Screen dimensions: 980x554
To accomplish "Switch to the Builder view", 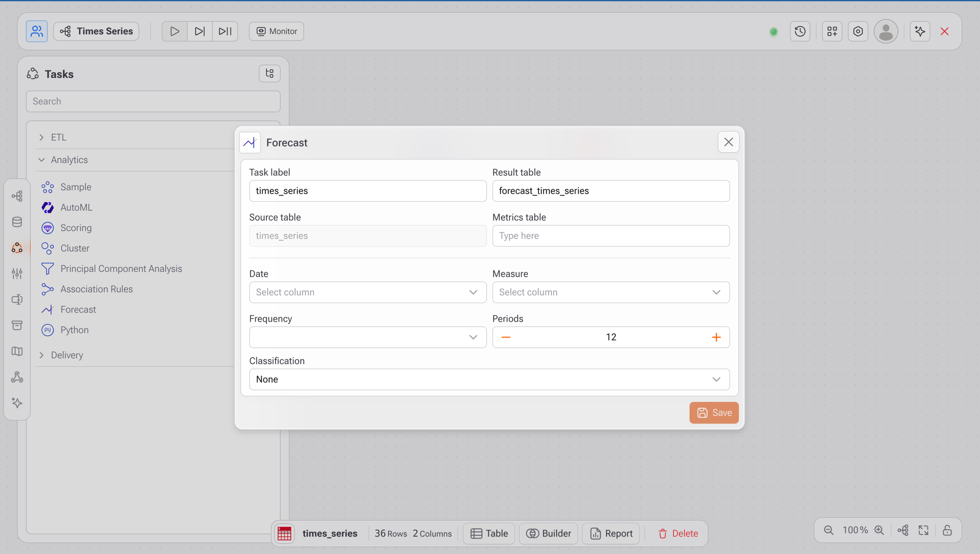I will coord(548,533).
